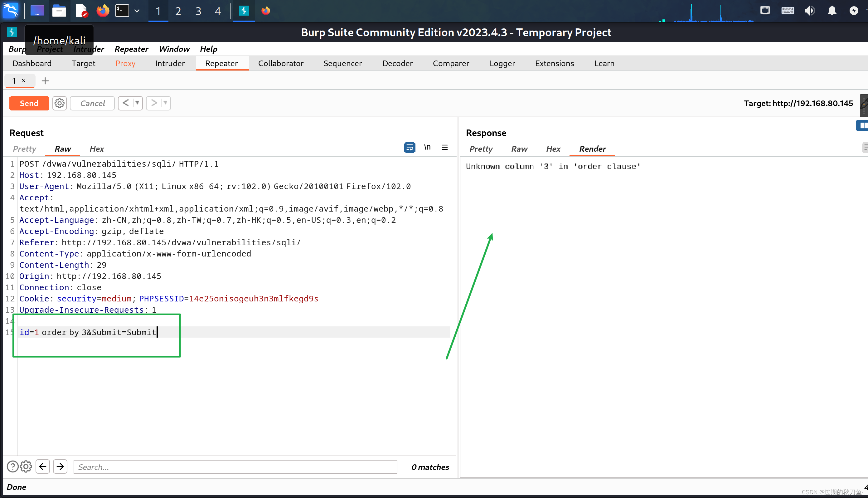The width and height of the screenshot is (868, 498).
Task: Toggle showing non-printable characters (\n)
Action: [x=427, y=147]
